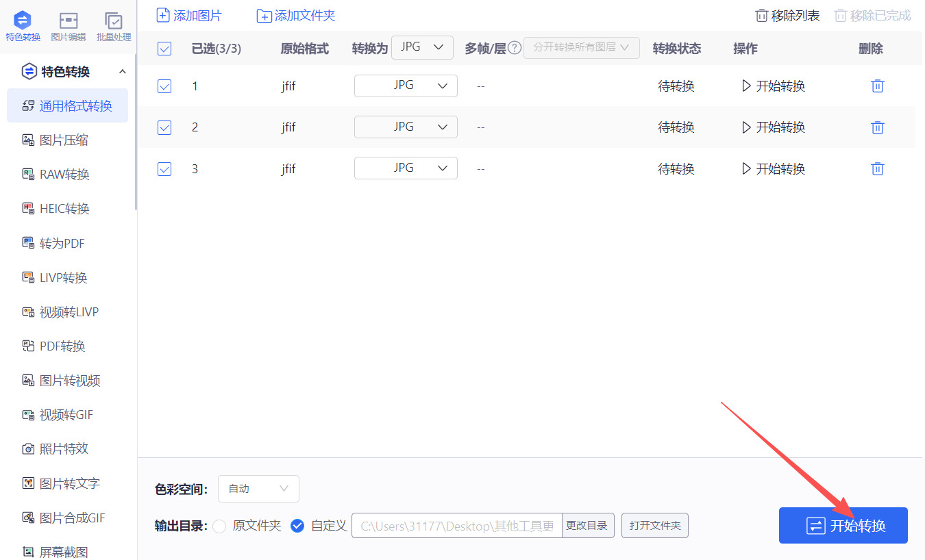Open the 分开转换所有图层 dropdown
This screenshot has height=560, width=925.
(x=582, y=48)
